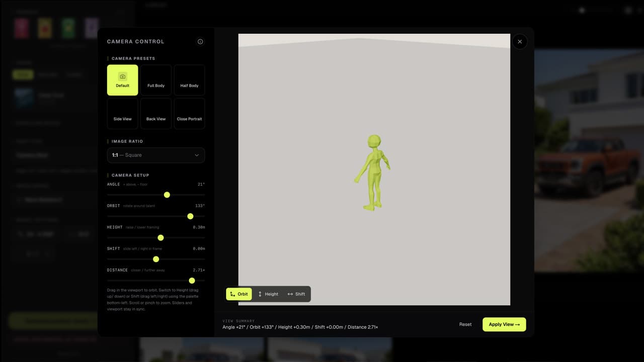Pick the Close Portrait preset
This screenshot has height=362, width=644.
[x=189, y=114]
